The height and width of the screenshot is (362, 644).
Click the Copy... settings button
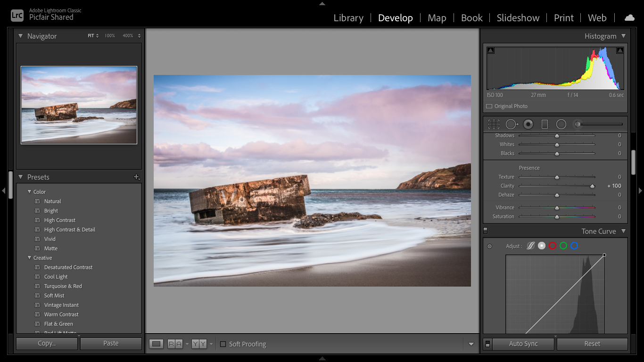tap(47, 344)
